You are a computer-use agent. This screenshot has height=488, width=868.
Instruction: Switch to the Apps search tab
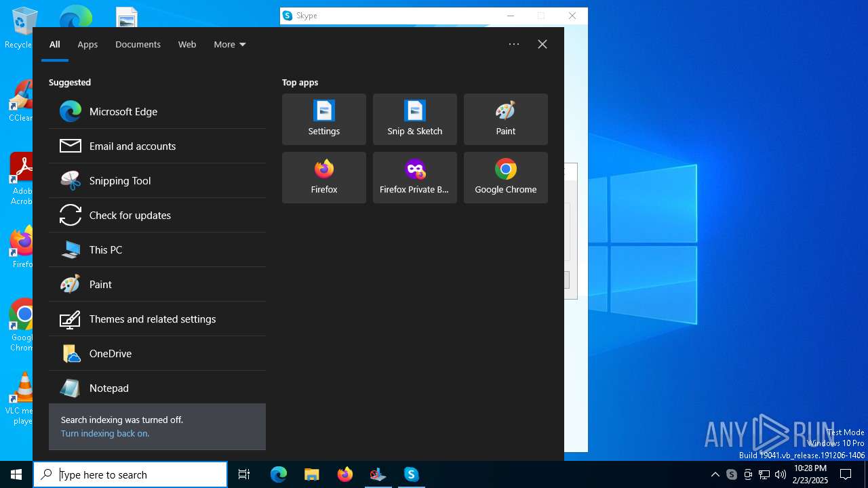coord(87,45)
